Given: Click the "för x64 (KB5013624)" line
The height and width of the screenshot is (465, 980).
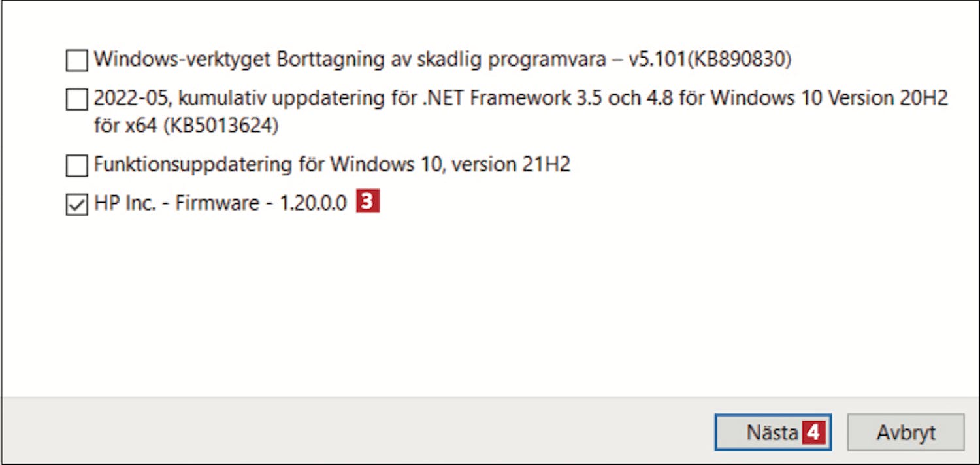Looking at the screenshot, I should pos(186,126).
